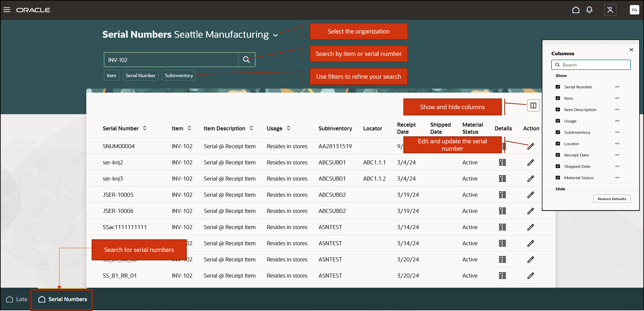Viewport: 644px width, 311px height.
Task: Click the pencil icon for SS_B1_RR_01
Action: 531,276
